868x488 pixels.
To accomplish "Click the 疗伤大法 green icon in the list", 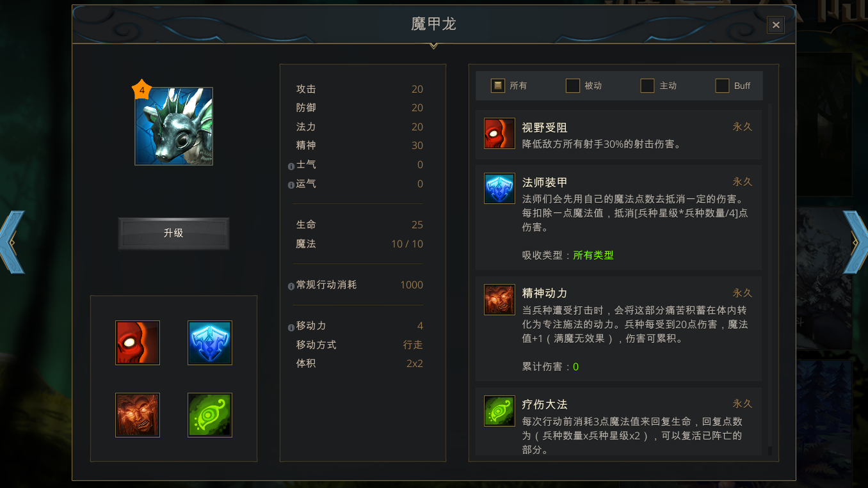I will pyautogui.click(x=499, y=411).
